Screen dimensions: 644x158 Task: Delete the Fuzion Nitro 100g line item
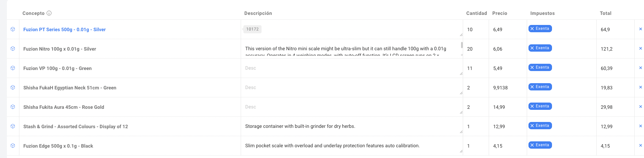pyautogui.click(x=640, y=49)
